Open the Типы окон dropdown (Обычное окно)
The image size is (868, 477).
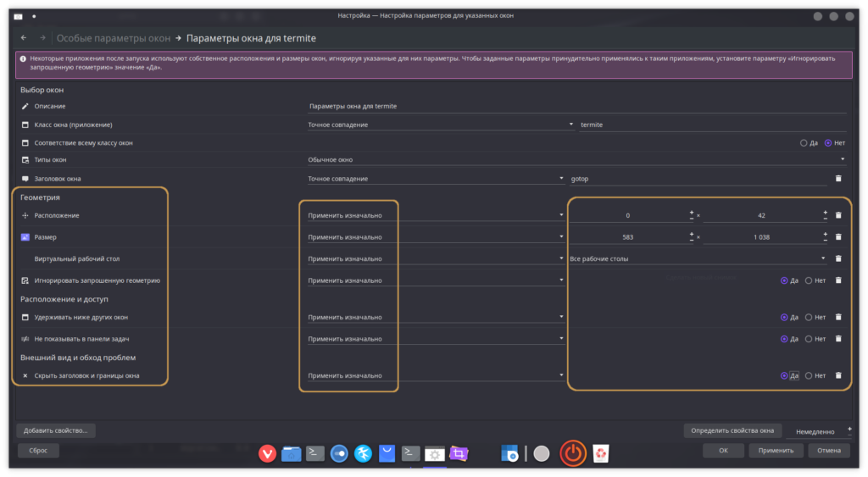[x=576, y=159]
